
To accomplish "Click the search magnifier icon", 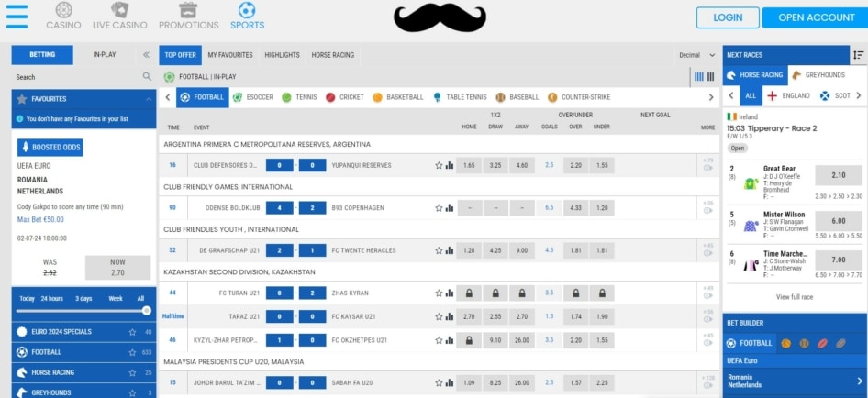I will click(147, 77).
